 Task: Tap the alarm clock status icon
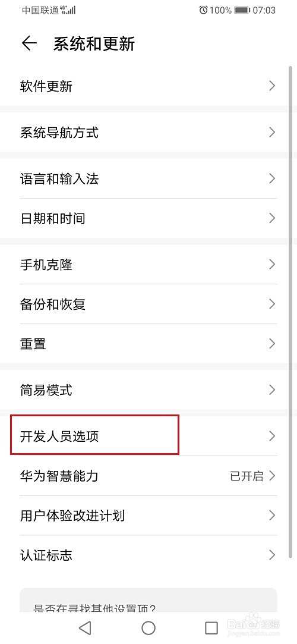point(203,10)
